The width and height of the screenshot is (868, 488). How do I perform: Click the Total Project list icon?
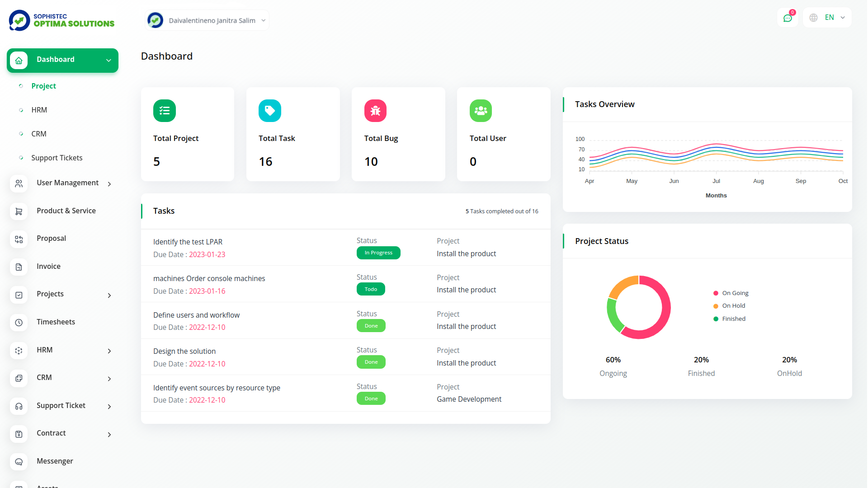pyautogui.click(x=165, y=111)
